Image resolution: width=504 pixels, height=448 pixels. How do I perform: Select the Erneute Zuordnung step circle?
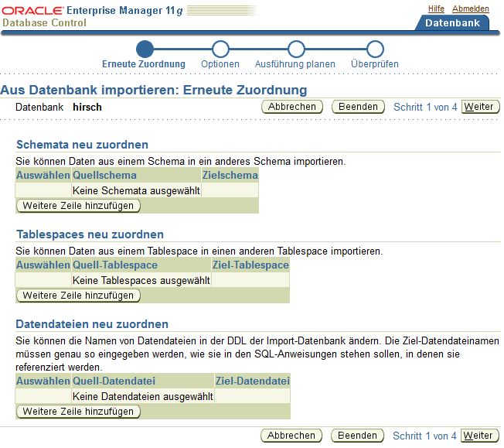(145, 49)
